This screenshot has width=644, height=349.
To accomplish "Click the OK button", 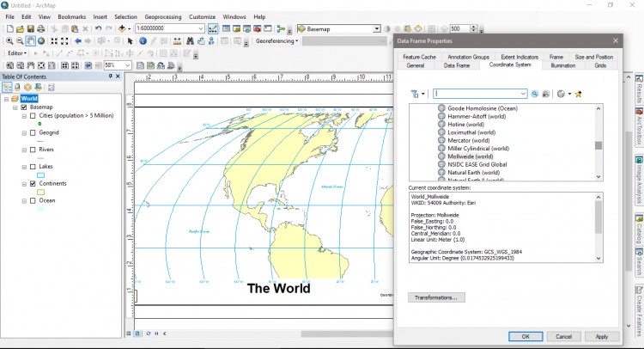I will point(526,337).
